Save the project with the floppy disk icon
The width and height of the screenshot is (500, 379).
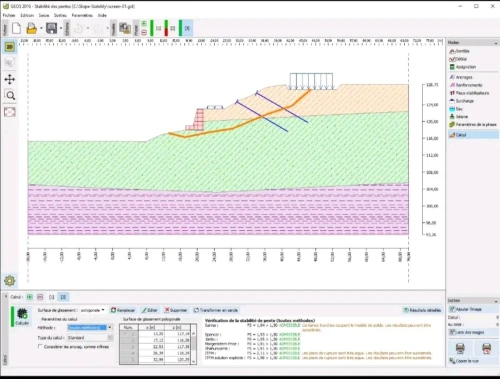pyautogui.click(x=51, y=28)
